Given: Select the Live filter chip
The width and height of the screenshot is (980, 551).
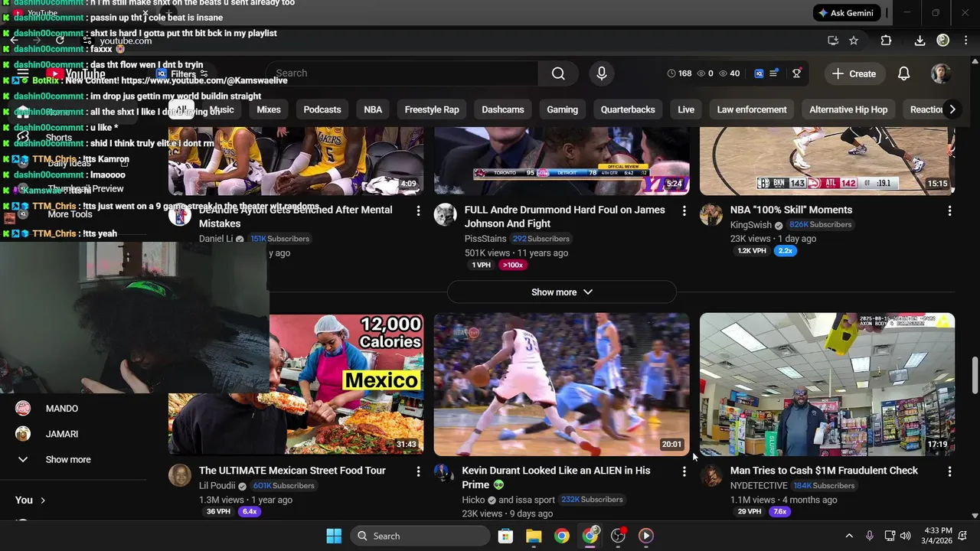Looking at the screenshot, I should [x=686, y=109].
